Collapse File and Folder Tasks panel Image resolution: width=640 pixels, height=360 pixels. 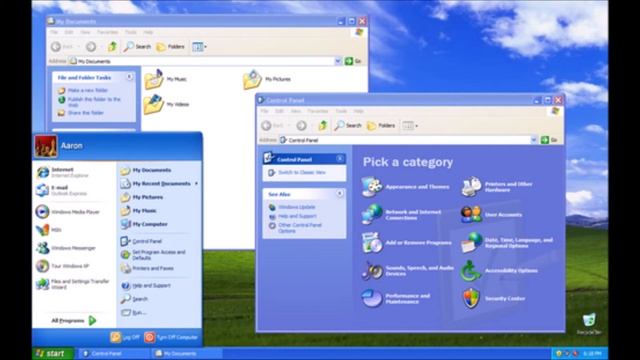click(x=129, y=77)
